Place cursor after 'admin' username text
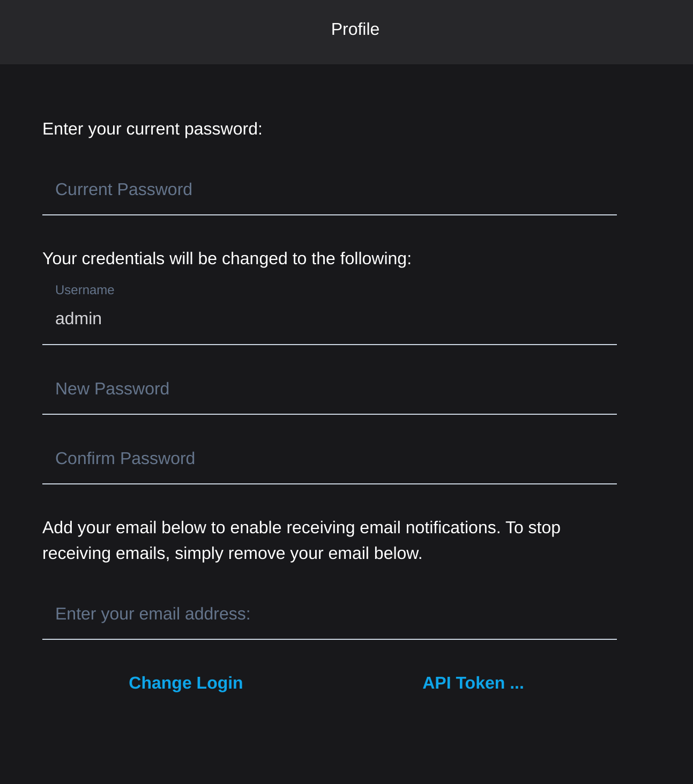Screen dimensions: 693x784 coord(103,319)
